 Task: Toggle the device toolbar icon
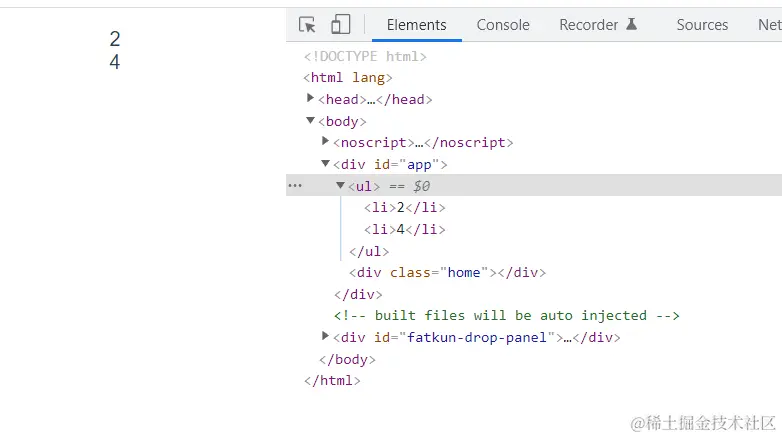[x=341, y=24]
